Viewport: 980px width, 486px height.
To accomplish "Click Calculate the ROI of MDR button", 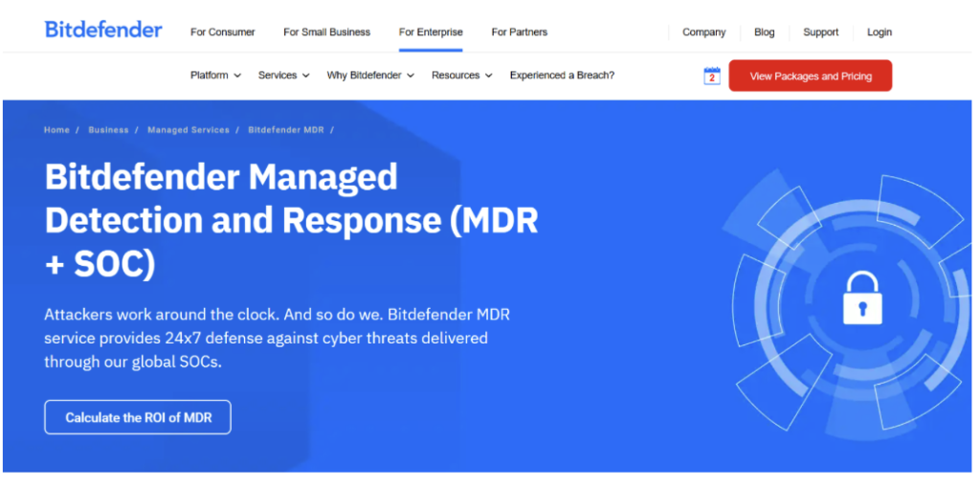I will point(138,417).
